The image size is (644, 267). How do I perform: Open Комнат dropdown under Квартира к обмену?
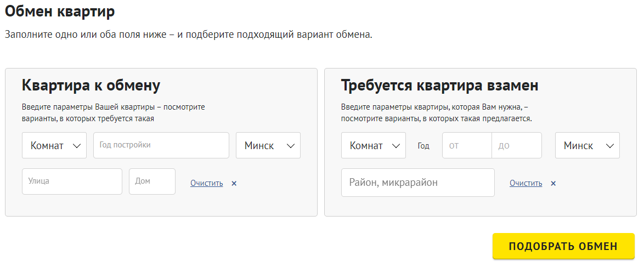pyautogui.click(x=54, y=146)
